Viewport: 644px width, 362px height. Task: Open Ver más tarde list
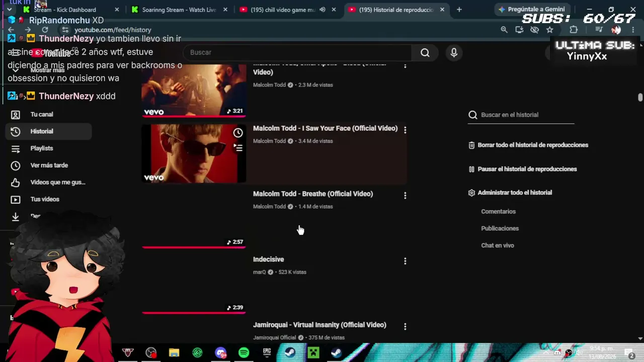coord(49,165)
